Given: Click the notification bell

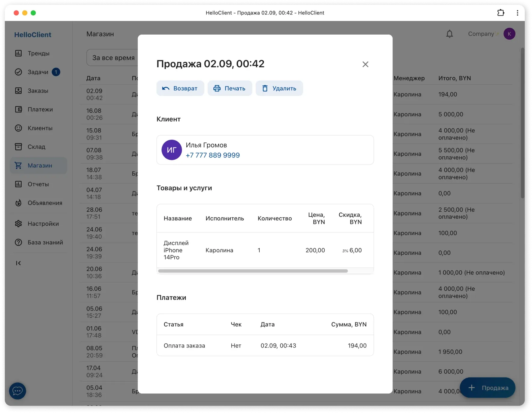Looking at the screenshot, I should [449, 34].
